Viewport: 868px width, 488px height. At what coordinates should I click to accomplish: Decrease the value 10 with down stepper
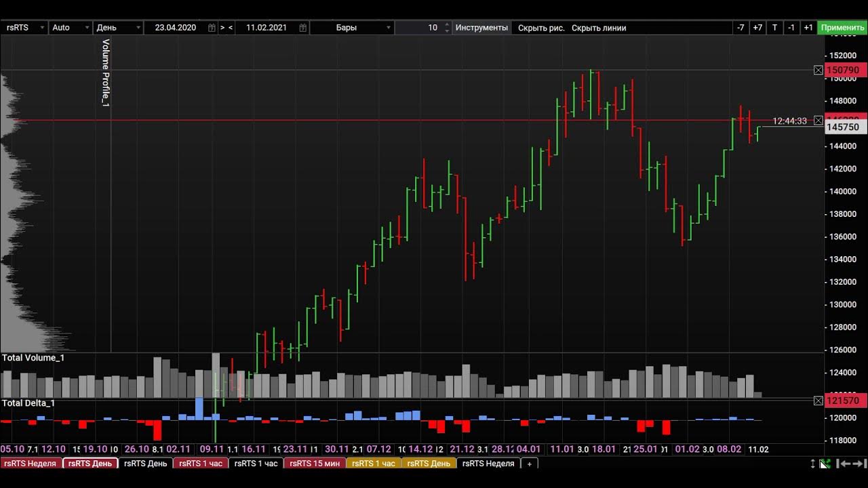(x=446, y=30)
